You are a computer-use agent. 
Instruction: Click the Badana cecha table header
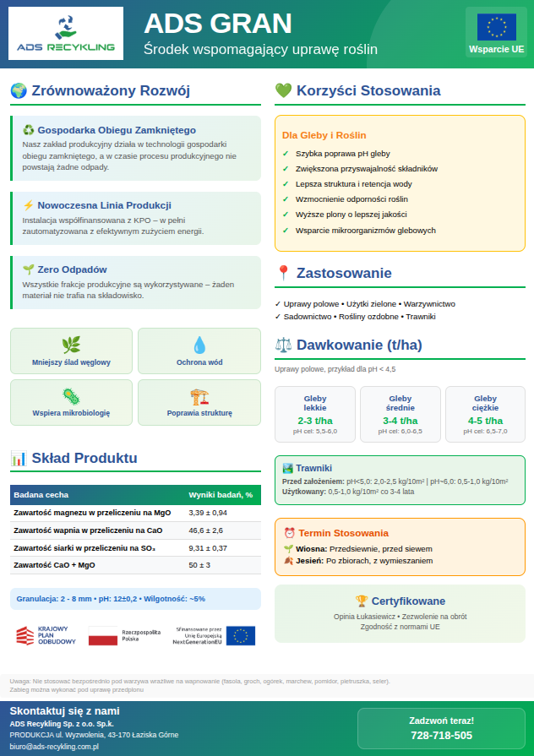(x=41, y=495)
